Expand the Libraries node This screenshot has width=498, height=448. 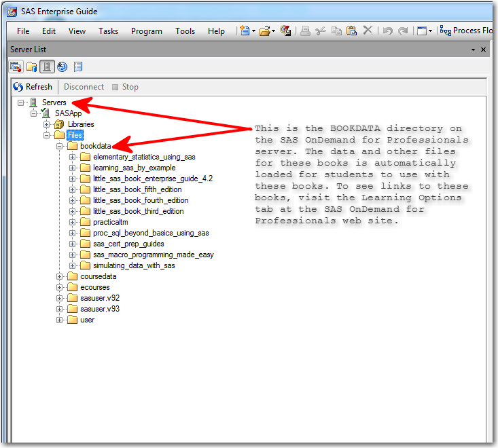click(46, 124)
